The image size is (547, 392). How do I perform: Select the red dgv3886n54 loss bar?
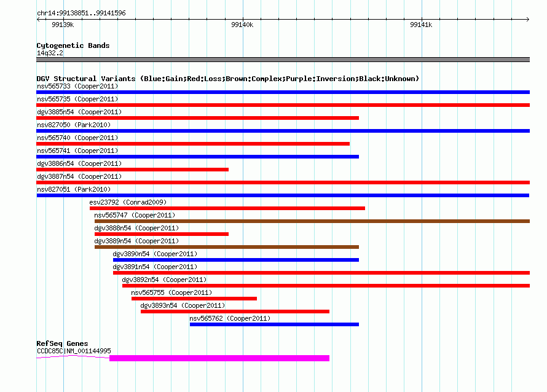coord(133,170)
